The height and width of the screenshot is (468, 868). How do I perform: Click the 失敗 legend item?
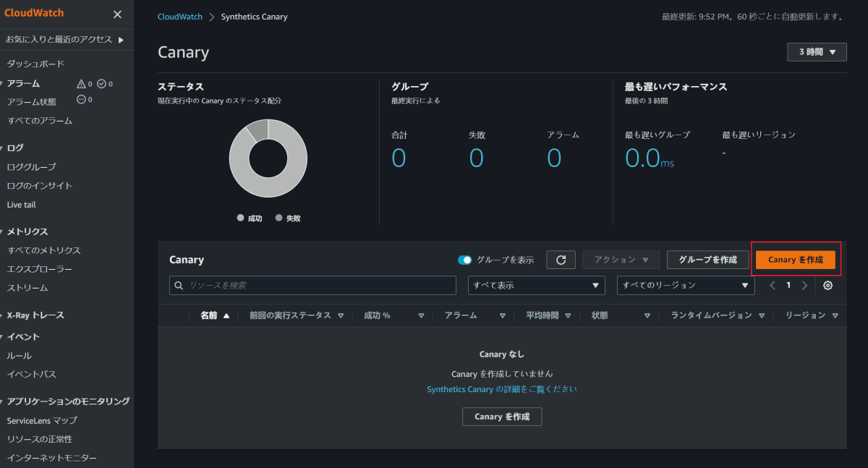point(288,218)
